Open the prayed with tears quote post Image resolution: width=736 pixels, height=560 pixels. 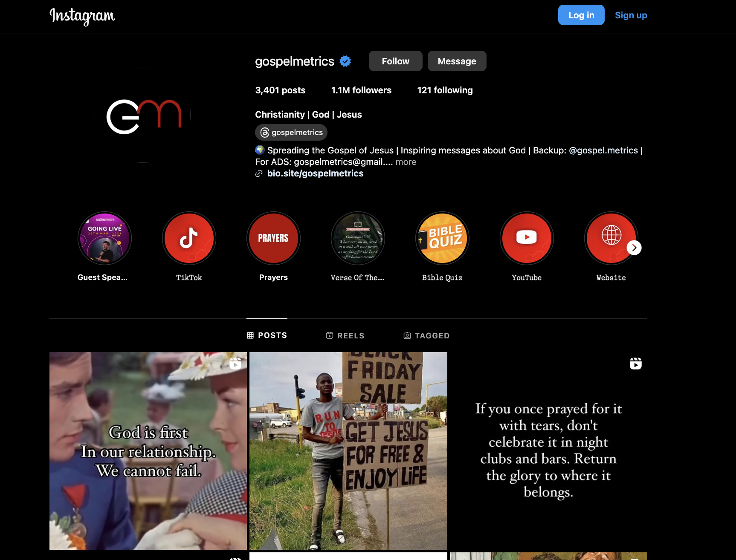coord(548,451)
